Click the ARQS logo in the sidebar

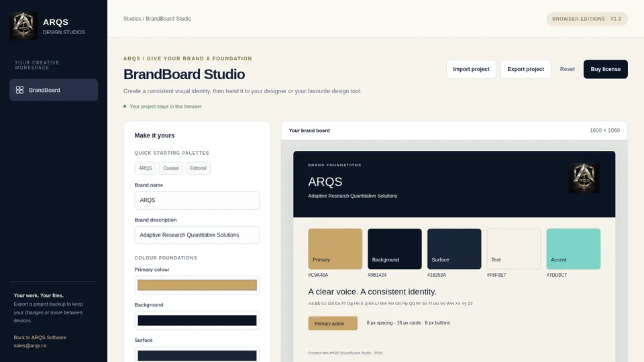click(23, 25)
